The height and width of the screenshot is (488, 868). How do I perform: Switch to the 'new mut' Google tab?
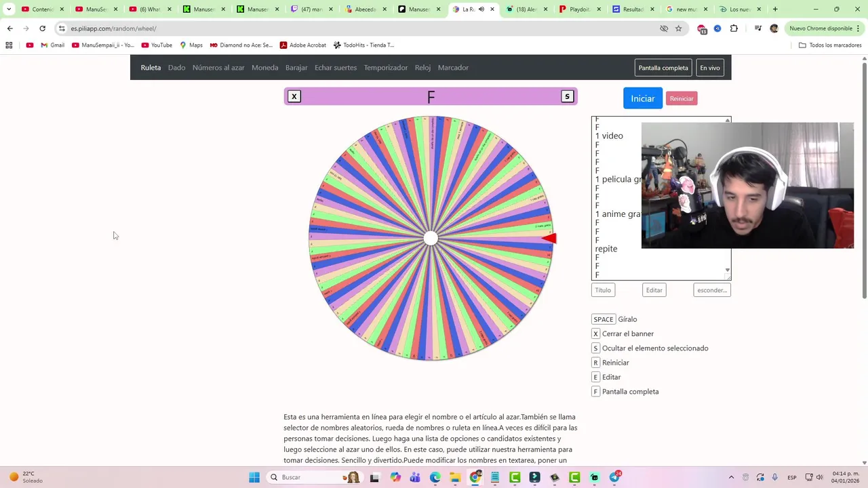coord(686,9)
